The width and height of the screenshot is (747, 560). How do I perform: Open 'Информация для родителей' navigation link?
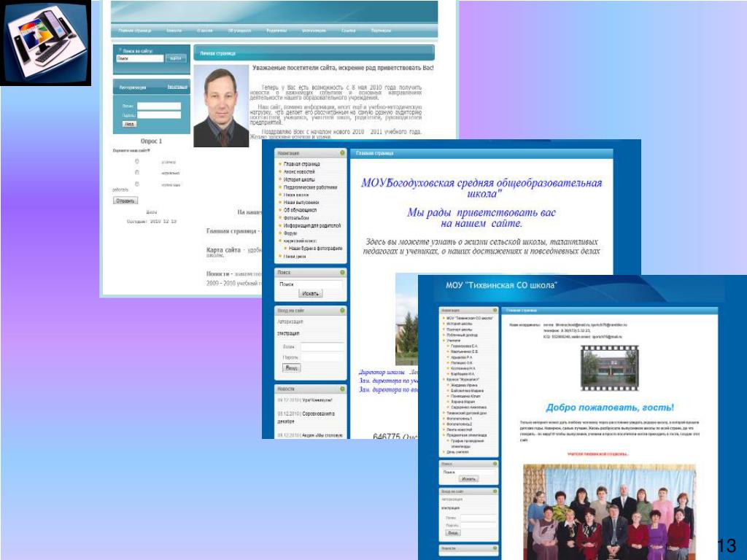point(312,226)
